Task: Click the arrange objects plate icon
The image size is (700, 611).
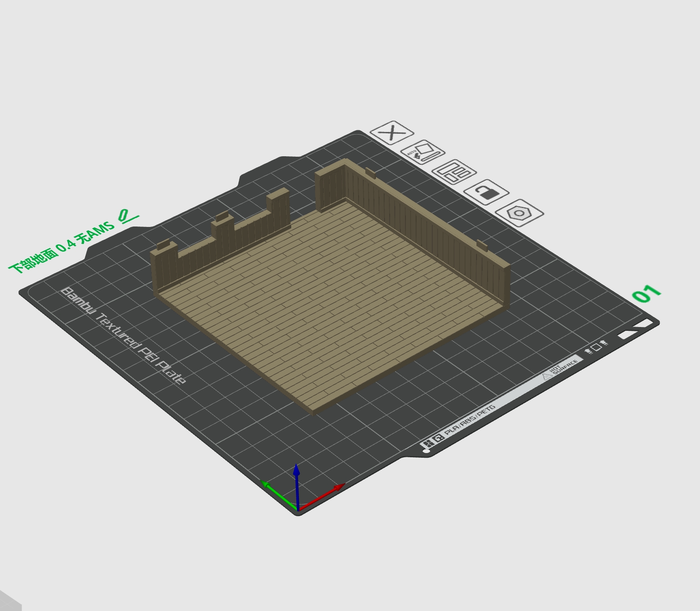Action: [x=454, y=172]
